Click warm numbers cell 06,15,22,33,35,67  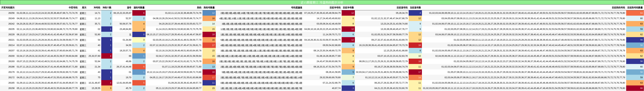click(x=122, y=13)
